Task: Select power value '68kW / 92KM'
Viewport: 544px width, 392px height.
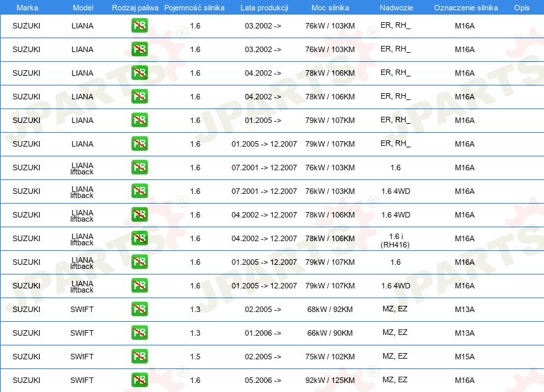Action: coord(330,309)
